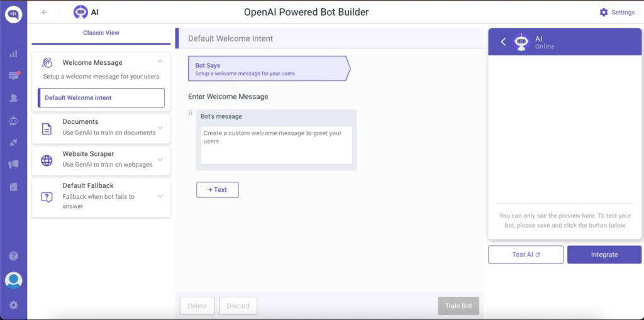Open conversations icon with red notification dot

click(x=14, y=75)
